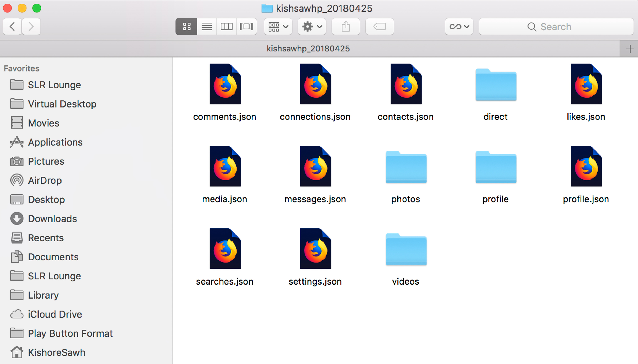
Task: Go back with the left arrow
Action: tap(12, 27)
